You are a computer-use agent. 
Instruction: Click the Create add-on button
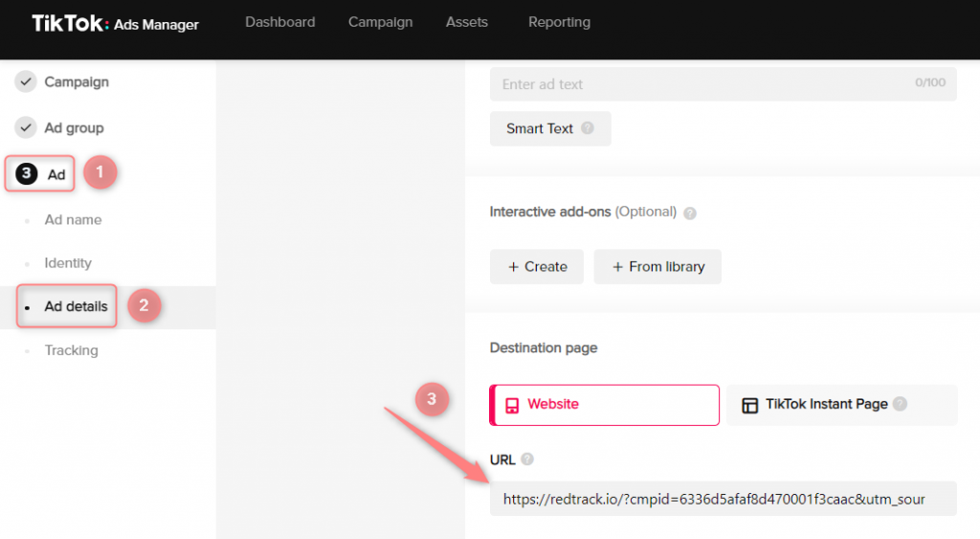pyautogui.click(x=536, y=267)
